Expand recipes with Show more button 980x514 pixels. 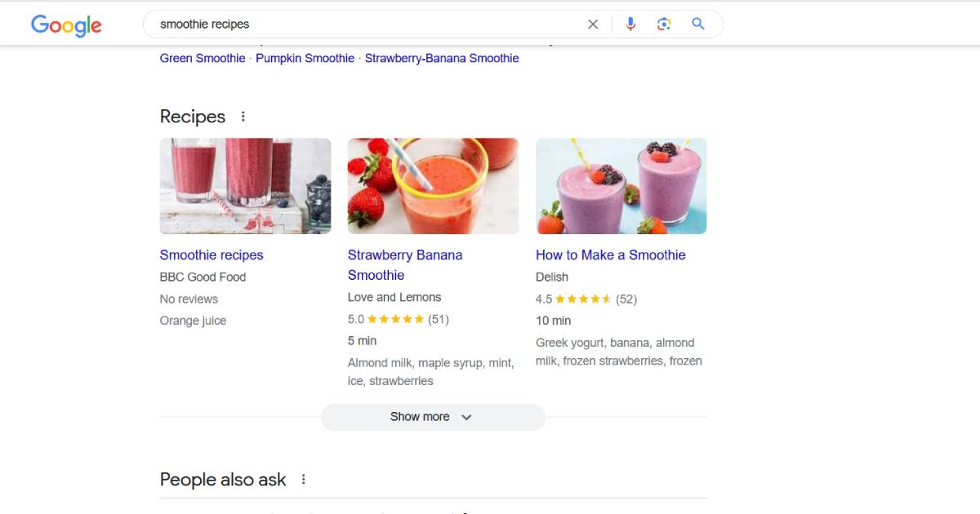coord(433,417)
